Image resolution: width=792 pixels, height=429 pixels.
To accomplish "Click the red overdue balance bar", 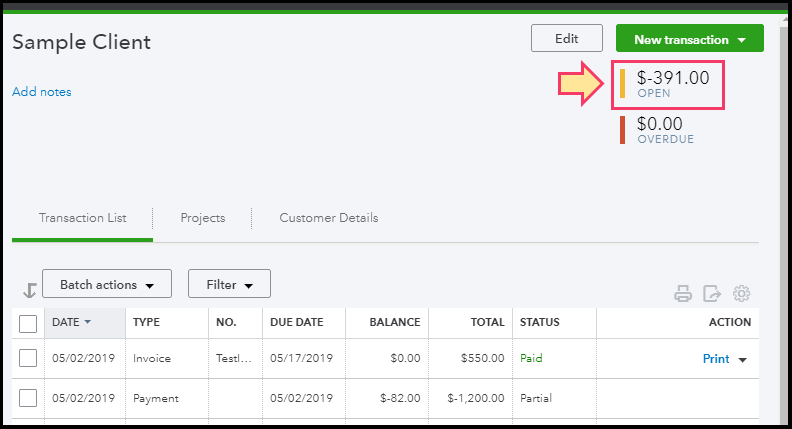I will [622, 130].
